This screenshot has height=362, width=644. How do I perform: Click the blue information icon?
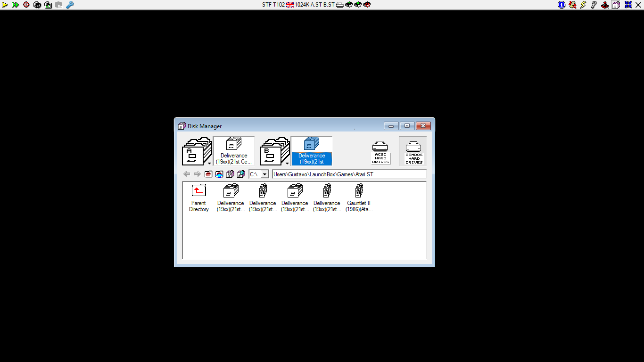(561, 5)
